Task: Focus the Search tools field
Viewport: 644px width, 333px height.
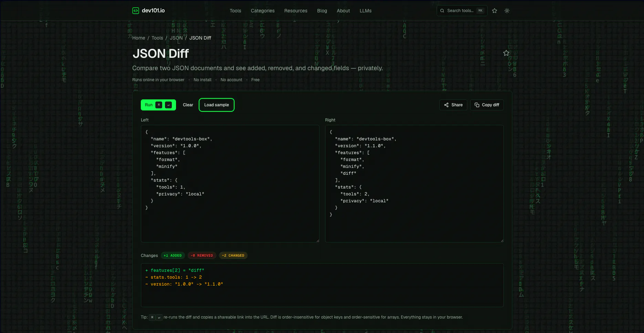Action: click(462, 11)
